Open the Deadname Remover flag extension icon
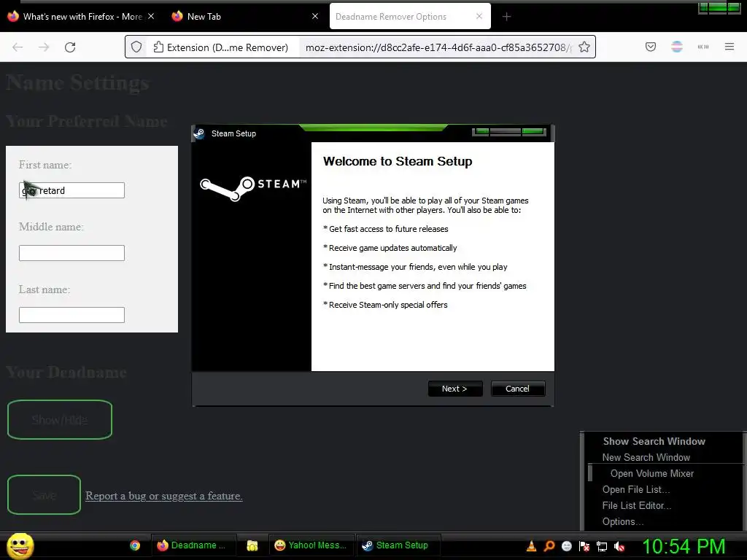747x560 pixels. coord(677,47)
